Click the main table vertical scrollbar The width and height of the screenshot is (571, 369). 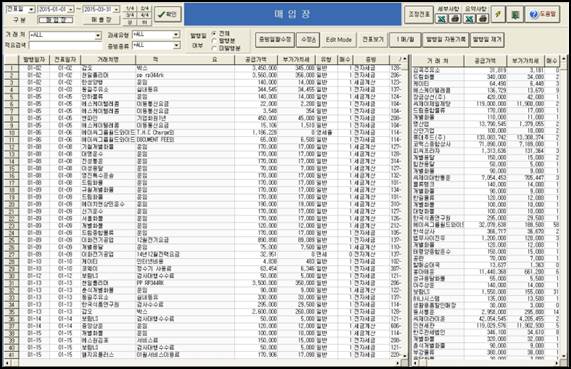(x=405, y=207)
